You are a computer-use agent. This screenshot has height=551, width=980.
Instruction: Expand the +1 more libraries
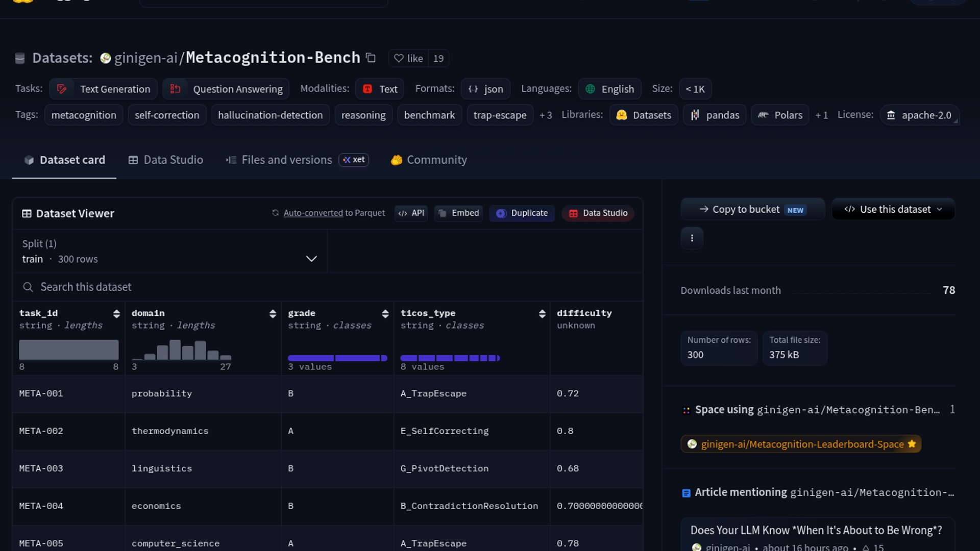pos(821,115)
